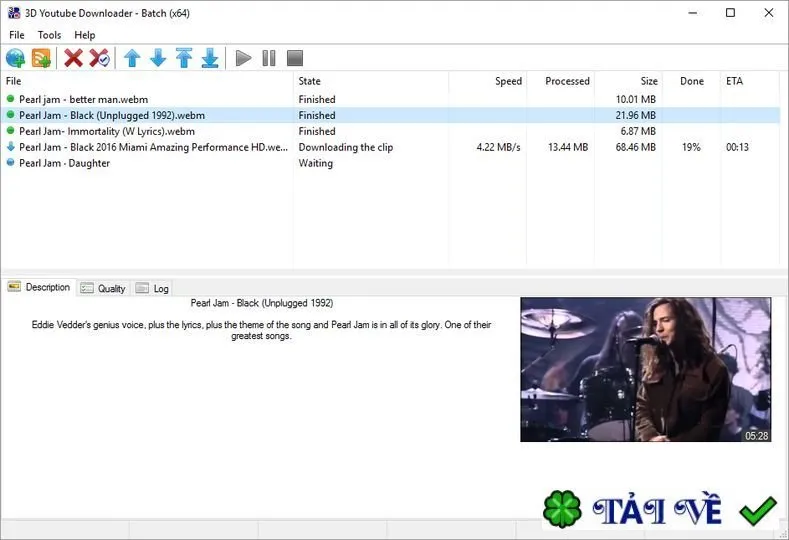The width and height of the screenshot is (789, 540).
Task: Click the add URL globe icon
Action: 16,58
